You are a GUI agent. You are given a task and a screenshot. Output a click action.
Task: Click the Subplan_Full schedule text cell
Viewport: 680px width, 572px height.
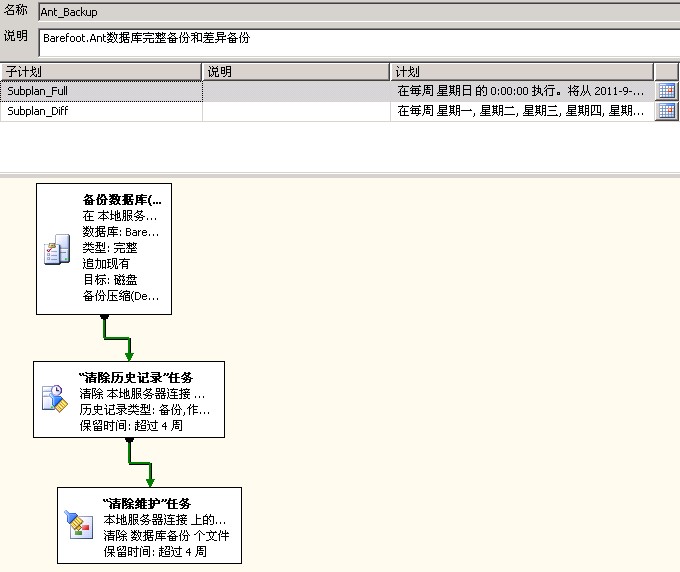(520, 91)
